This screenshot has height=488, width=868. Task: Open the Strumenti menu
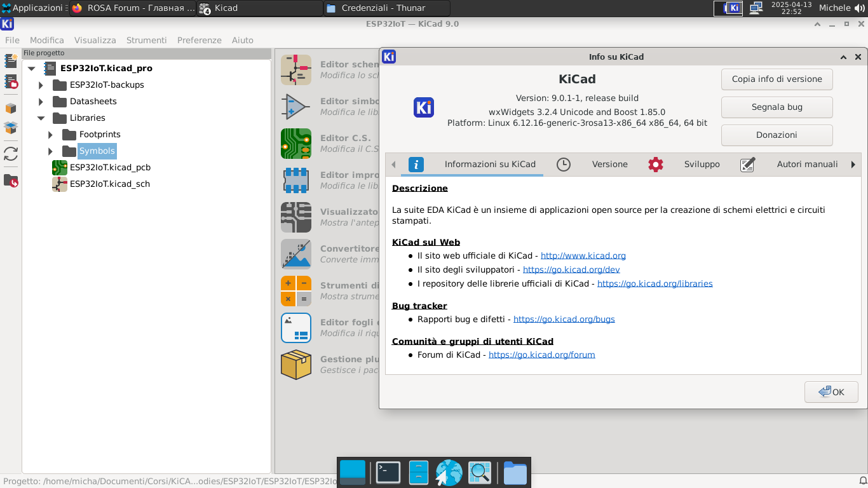(147, 40)
